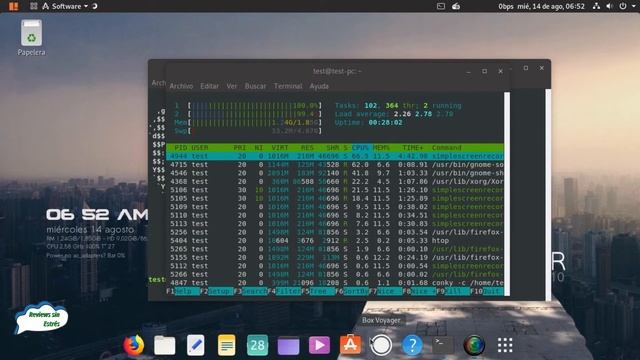
Task: Click F10 Quit in htop footer
Action: [x=487, y=291]
